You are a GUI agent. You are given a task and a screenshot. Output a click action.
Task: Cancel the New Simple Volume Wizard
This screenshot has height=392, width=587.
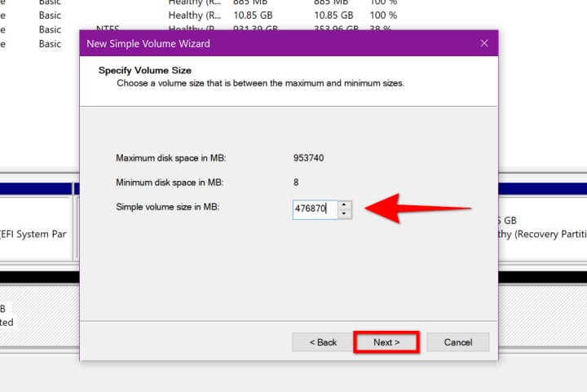click(457, 342)
